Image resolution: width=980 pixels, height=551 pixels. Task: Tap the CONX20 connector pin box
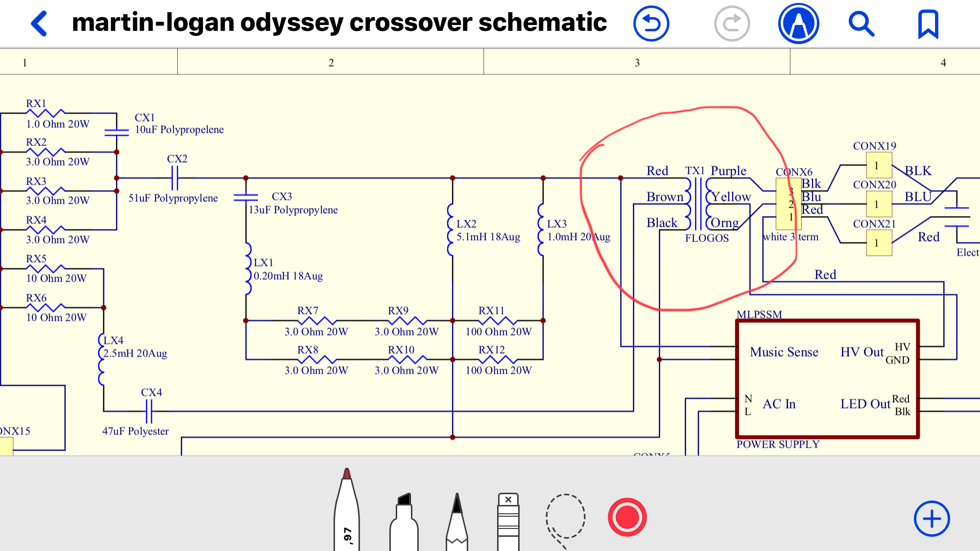tap(879, 204)
